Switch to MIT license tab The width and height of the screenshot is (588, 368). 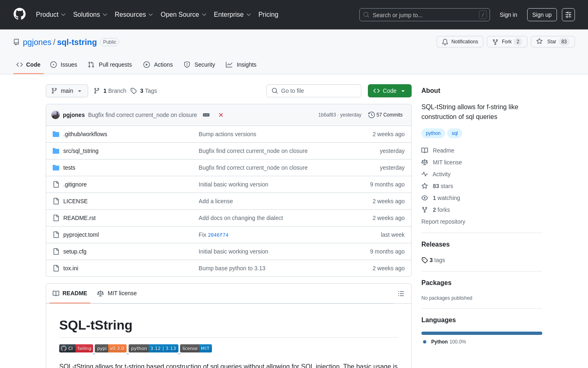pyautogui.click(x=117, y=294)
